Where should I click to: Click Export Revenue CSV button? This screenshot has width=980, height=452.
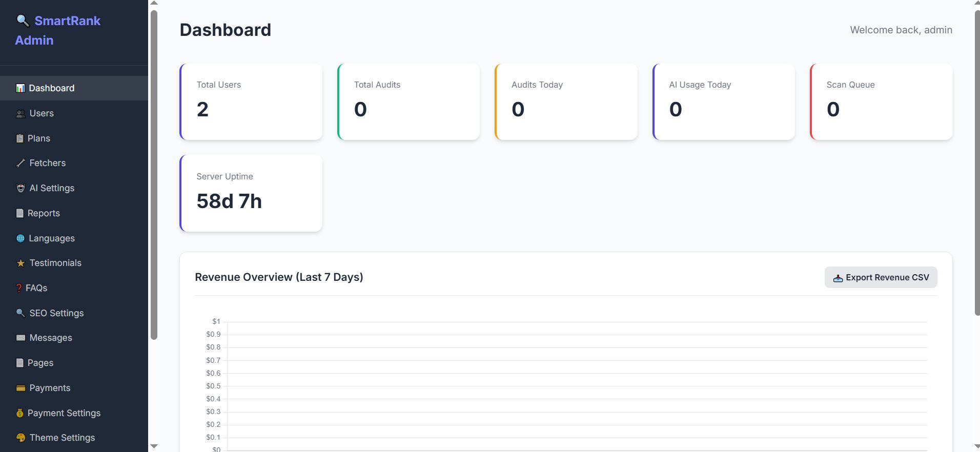881,277
